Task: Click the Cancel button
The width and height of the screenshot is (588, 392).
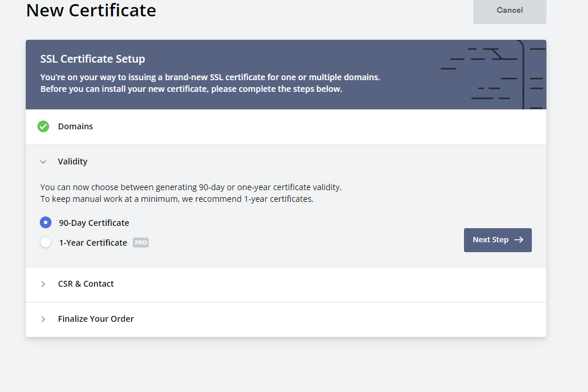Action: point(510,11)
